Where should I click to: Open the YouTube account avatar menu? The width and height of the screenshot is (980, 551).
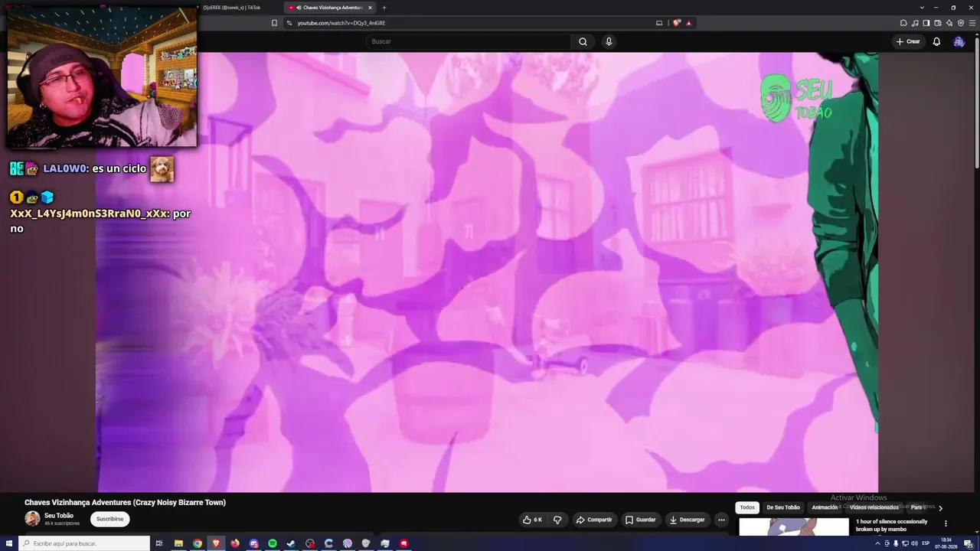[x=959, y=41]
